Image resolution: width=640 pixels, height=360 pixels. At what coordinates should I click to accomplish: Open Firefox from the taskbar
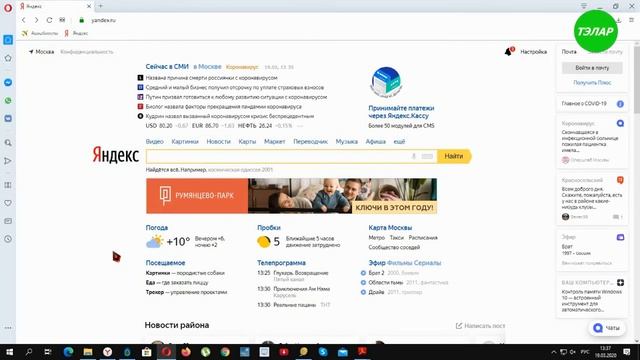186,352
